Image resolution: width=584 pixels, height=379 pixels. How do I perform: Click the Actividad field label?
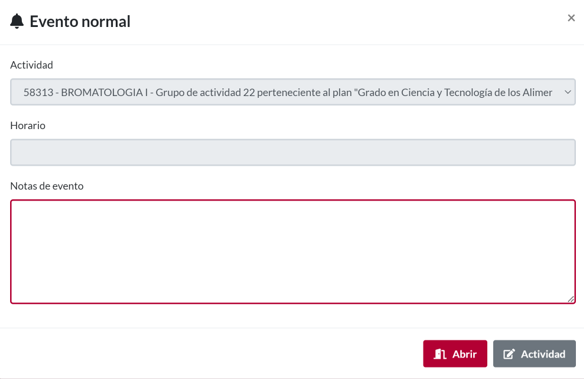pos(32,65)
